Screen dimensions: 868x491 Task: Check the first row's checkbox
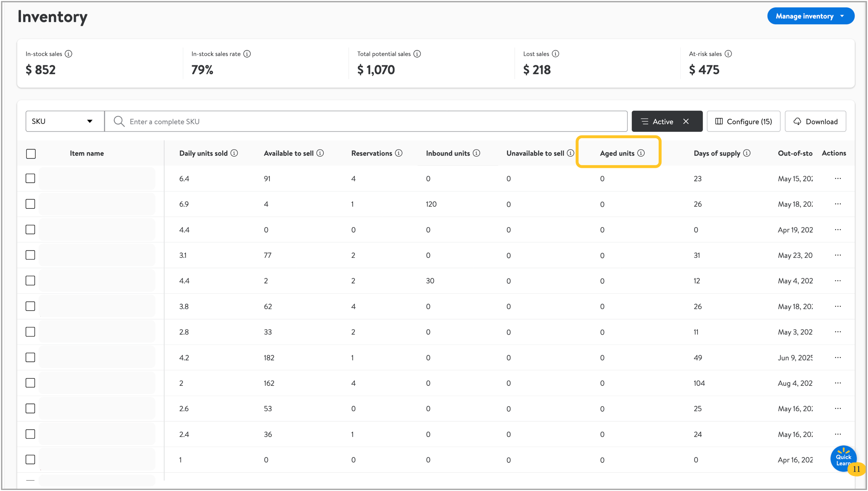tap(30, 178)
